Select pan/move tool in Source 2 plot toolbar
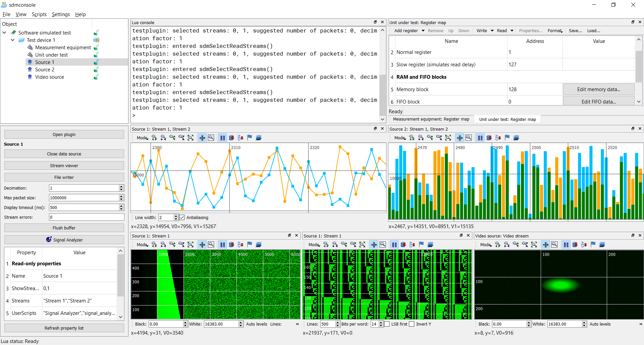The width and height of the screenshot is (644, 345). 460,138
